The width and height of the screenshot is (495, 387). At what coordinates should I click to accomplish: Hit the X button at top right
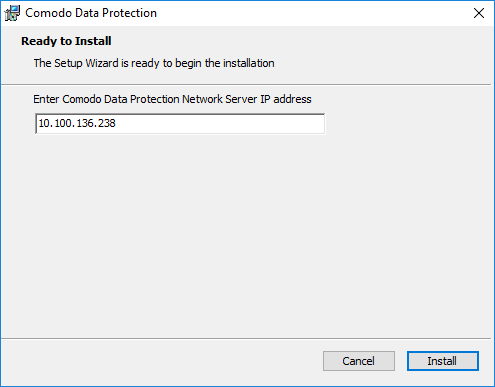[x=479, y=13]
